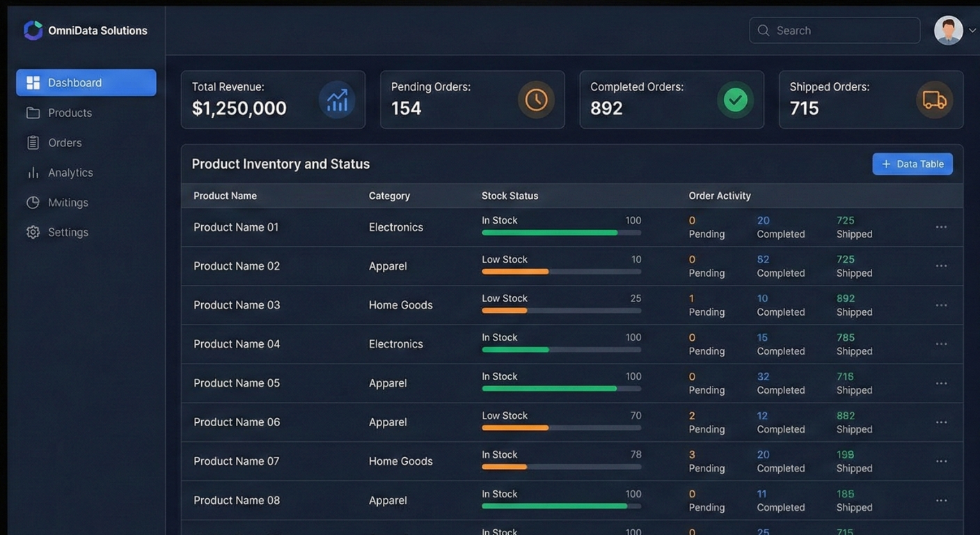This screenshot has width=980, height=535.
Task: Open the more options menu for Product Name 04
Action: pos(941,344)
